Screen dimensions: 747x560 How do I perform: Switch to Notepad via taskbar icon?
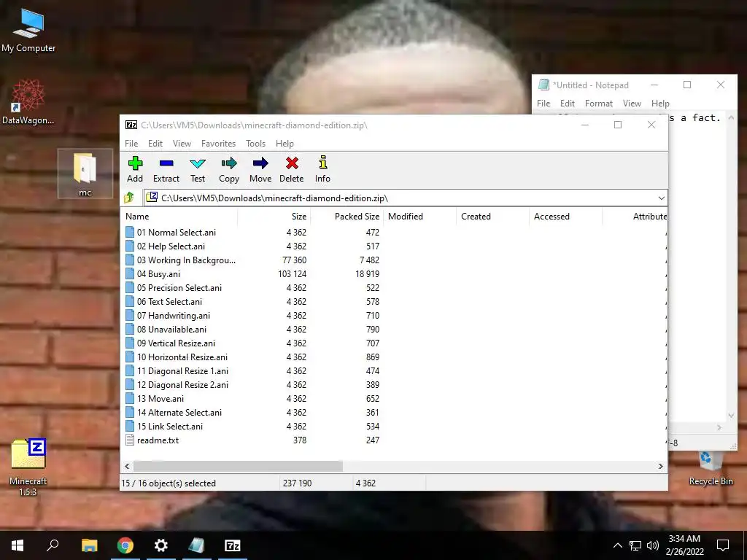pyautogui.click(x=196, y=545)
